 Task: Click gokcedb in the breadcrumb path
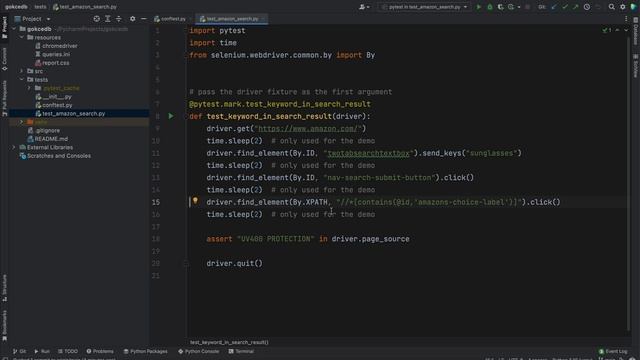16,7
